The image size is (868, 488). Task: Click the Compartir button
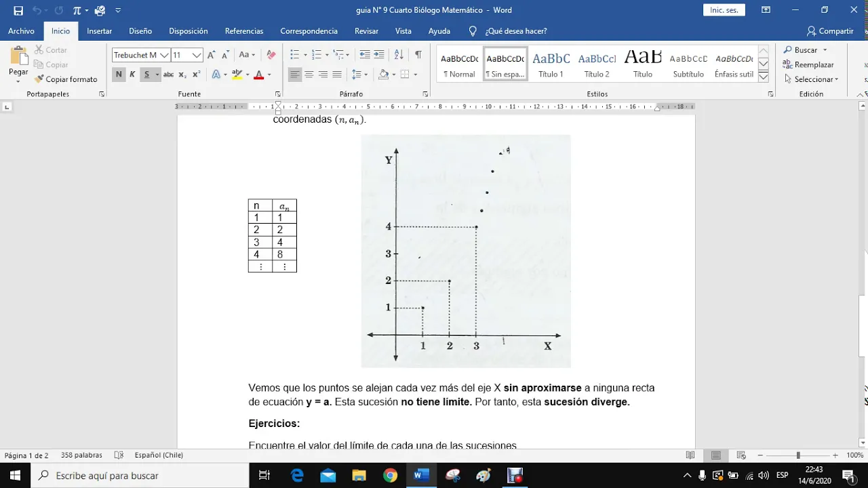point(830,31)
